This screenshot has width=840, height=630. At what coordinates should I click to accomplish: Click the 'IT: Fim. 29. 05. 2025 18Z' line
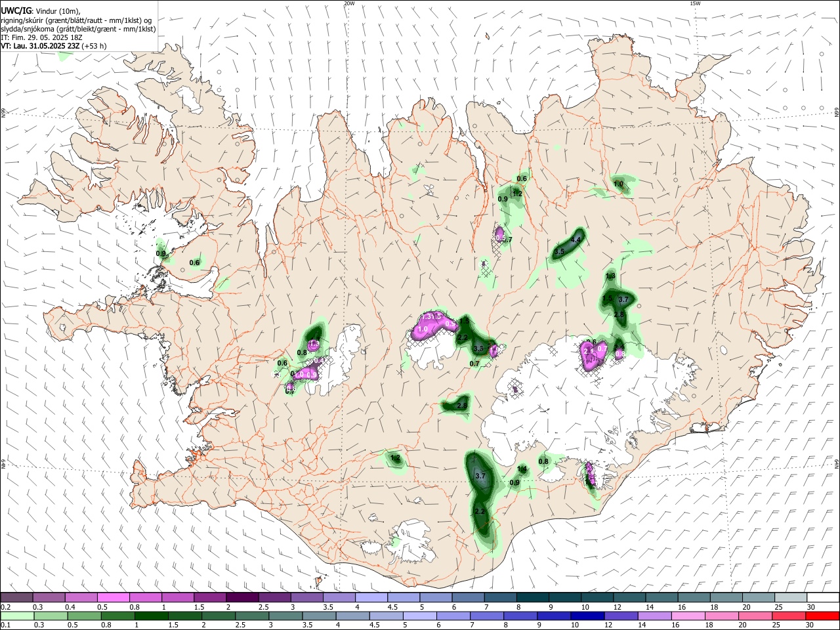[x=40, y=37]
